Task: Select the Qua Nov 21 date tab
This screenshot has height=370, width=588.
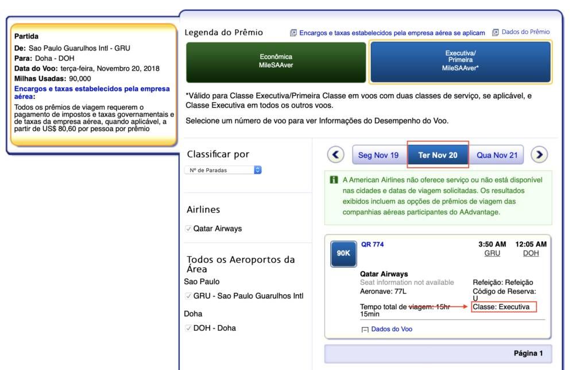Action: pyautogui.click(x=497, y=155)
